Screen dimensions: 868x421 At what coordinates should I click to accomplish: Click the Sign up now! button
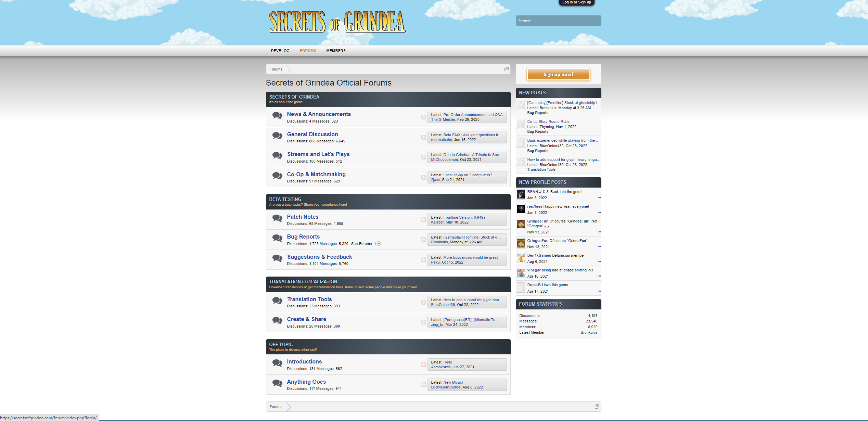(x=558, y=74)
